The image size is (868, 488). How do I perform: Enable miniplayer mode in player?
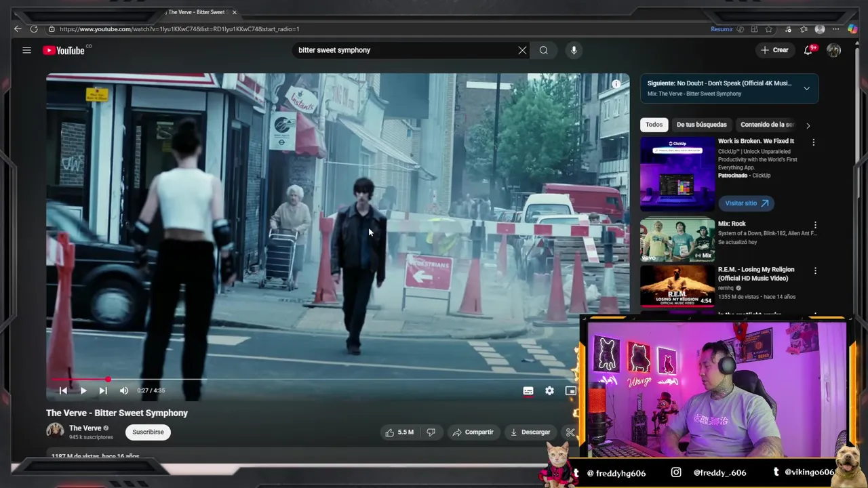570,391
